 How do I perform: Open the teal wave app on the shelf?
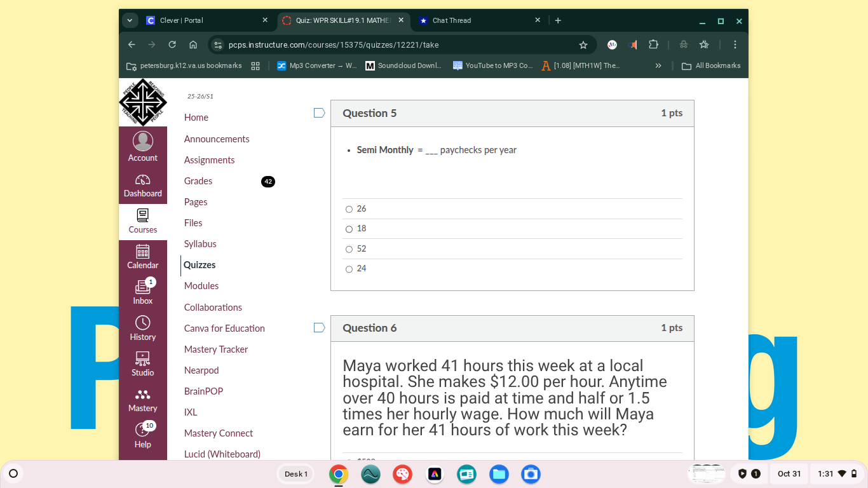coord(370,474)
